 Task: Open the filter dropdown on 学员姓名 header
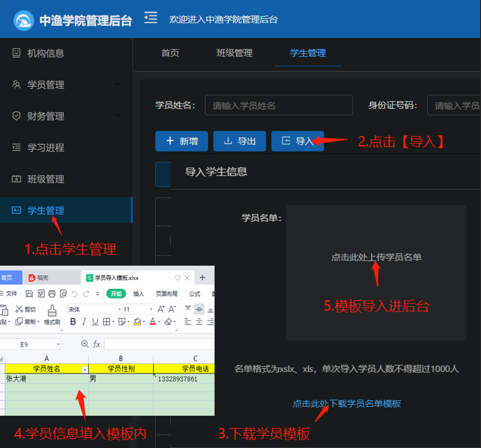point(85,369)
